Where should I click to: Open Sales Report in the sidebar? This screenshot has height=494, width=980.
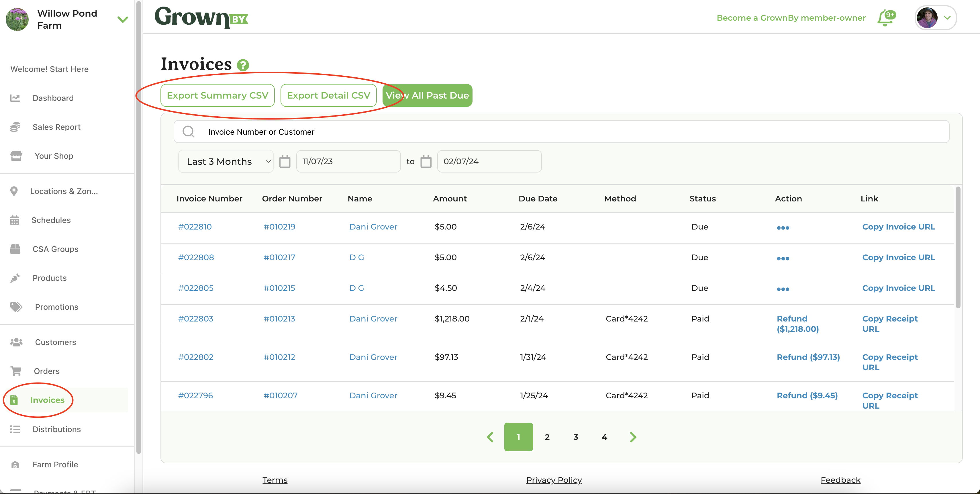tap(56, 127)
